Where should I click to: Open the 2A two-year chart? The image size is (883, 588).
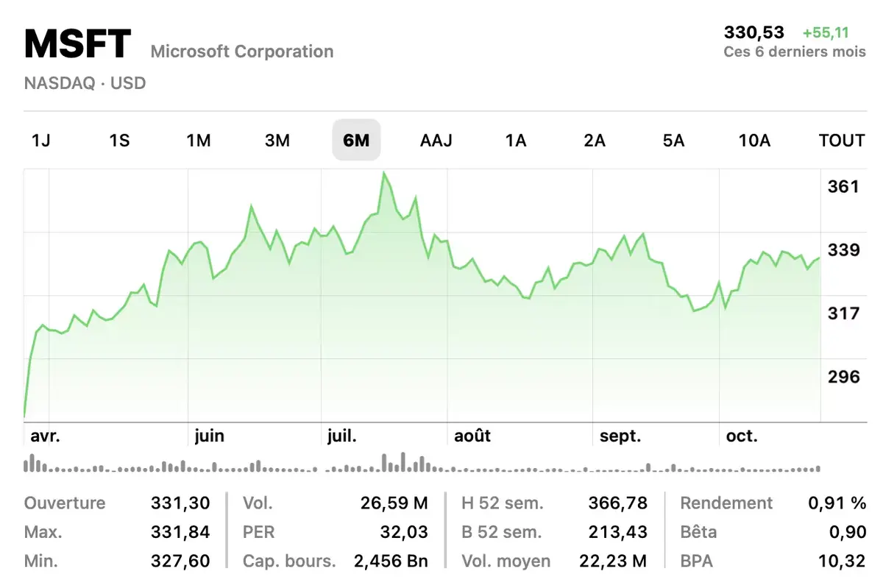click(x=595, y=140)
